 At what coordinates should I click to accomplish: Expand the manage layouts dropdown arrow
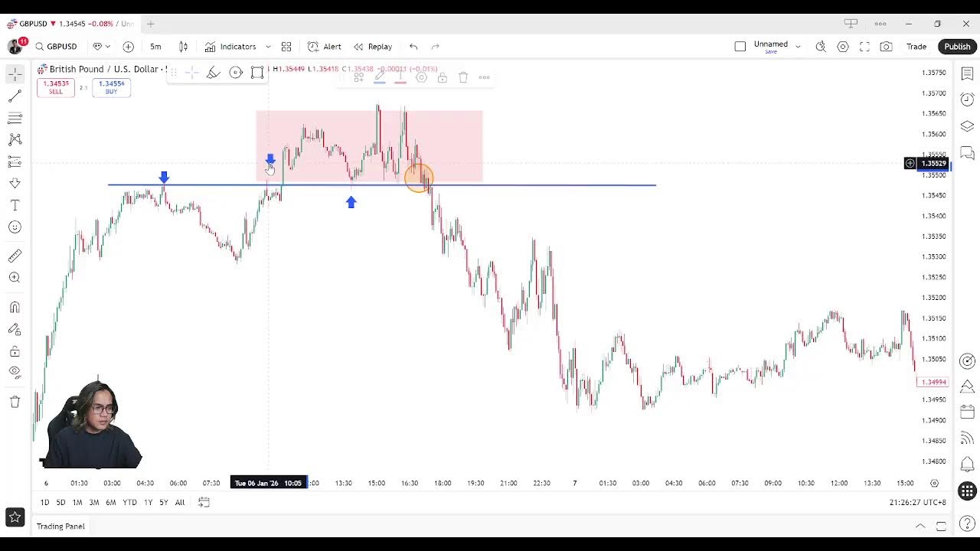pyautogui.click(x=798, y=47)
